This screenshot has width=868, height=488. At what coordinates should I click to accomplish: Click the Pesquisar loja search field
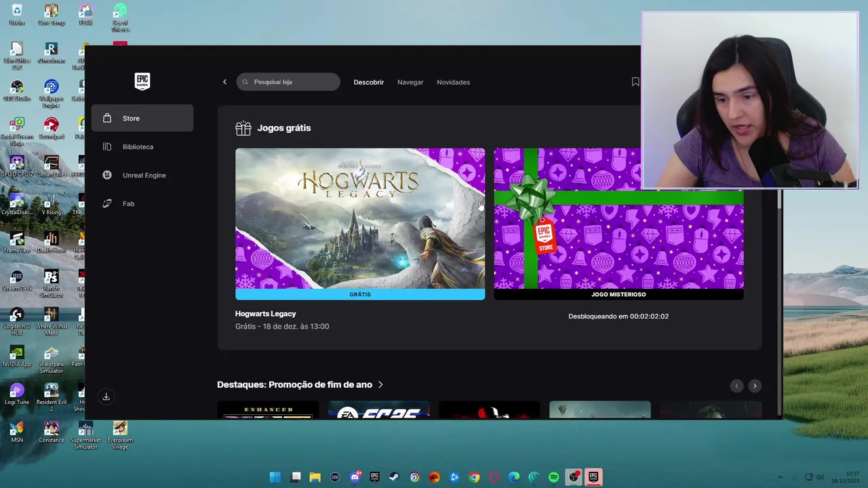[288, 82]
